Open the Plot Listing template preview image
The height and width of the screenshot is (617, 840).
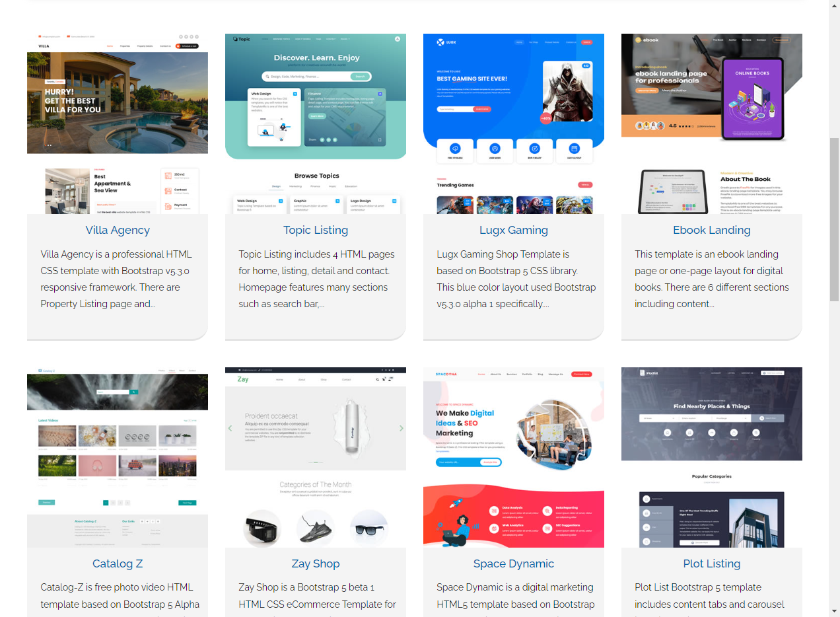[x=712, y=457]
